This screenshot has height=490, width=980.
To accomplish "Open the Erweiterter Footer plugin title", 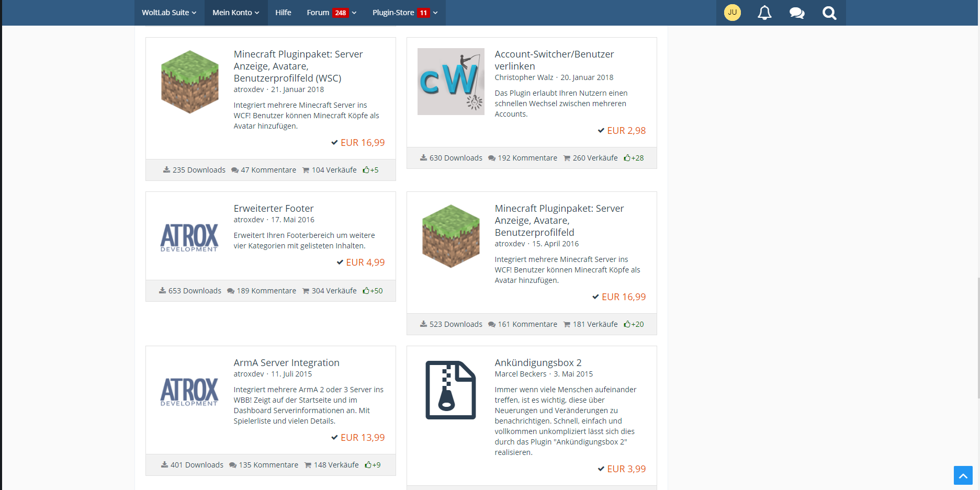I will click(x=273, y=208).
